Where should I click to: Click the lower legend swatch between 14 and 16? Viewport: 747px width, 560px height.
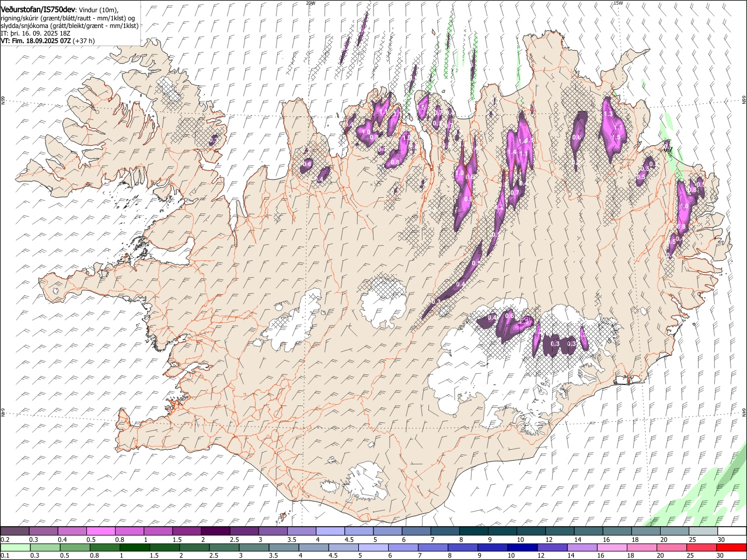(582, 547)
